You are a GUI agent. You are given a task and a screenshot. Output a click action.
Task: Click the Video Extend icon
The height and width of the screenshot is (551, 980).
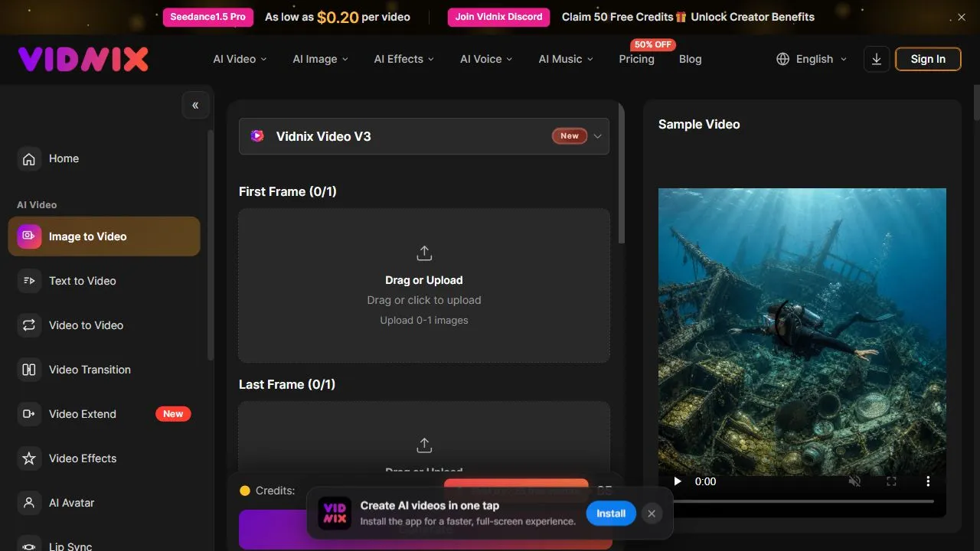pyautogui.click(x=29, y=414)
